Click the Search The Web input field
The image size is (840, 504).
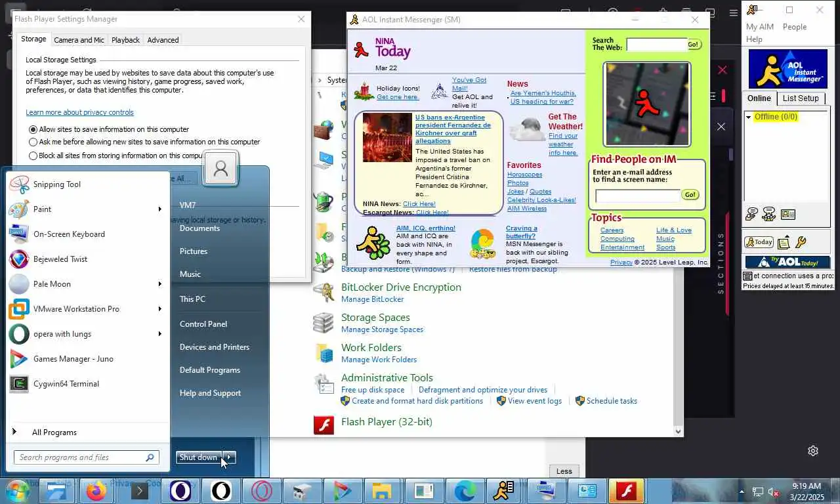pos(656,45)
